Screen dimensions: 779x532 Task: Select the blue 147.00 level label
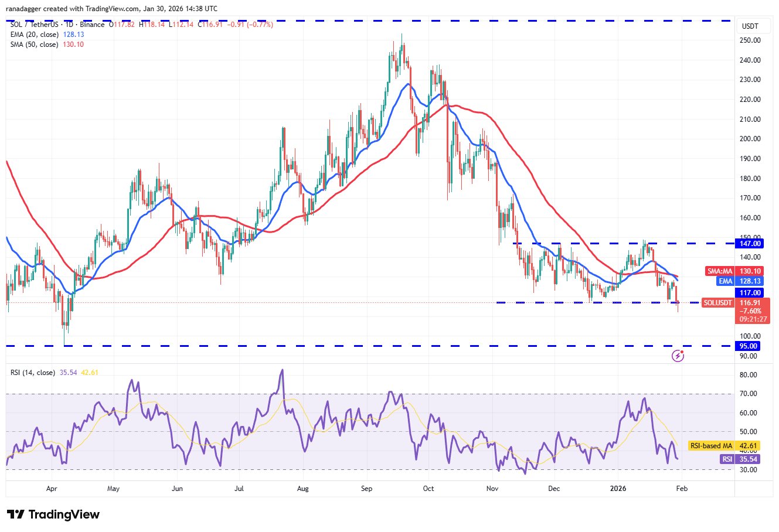click(750, 243)
